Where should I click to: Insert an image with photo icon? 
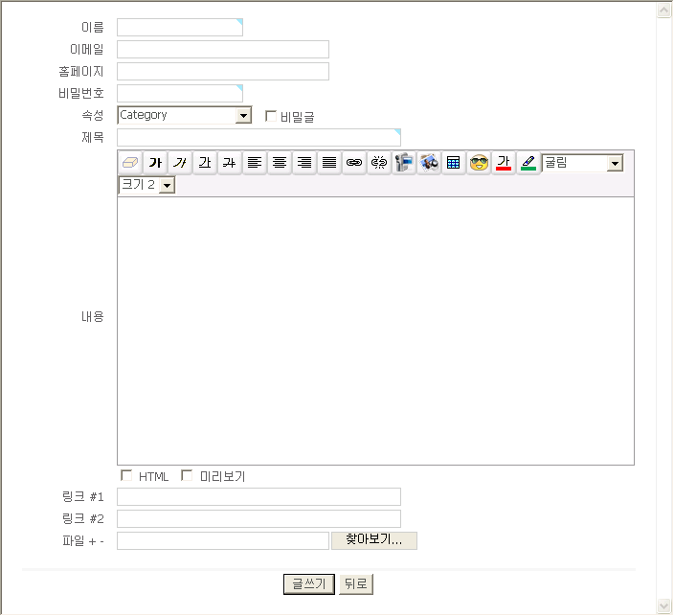429,163
